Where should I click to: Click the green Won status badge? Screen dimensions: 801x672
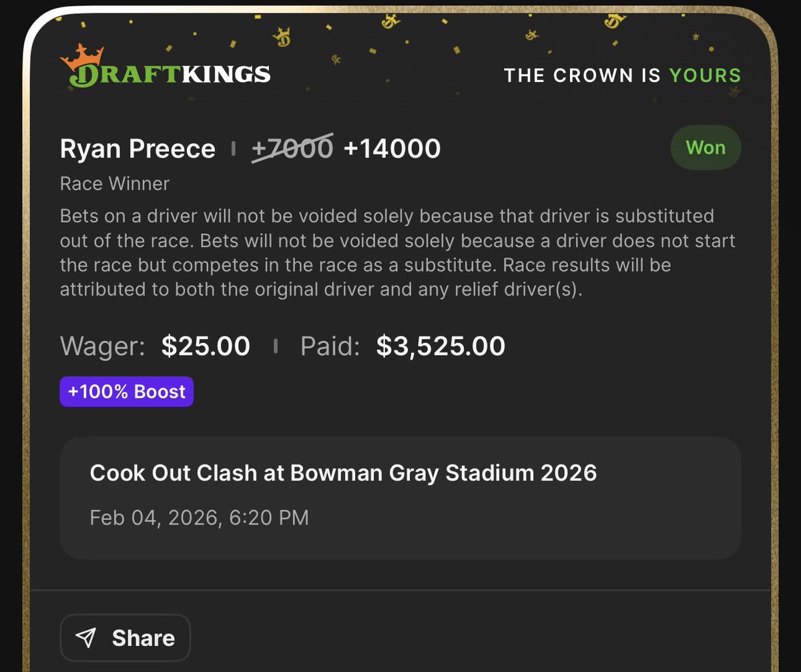point(706,147)
